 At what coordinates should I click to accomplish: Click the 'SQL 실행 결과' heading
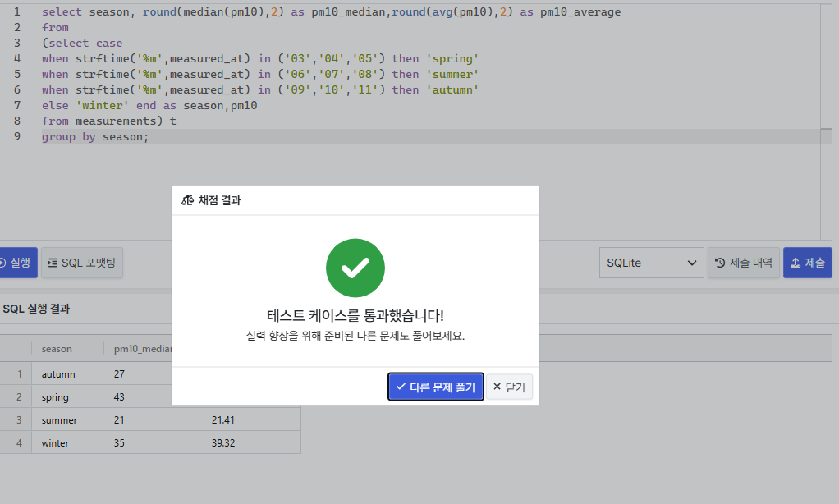point(36,309)
